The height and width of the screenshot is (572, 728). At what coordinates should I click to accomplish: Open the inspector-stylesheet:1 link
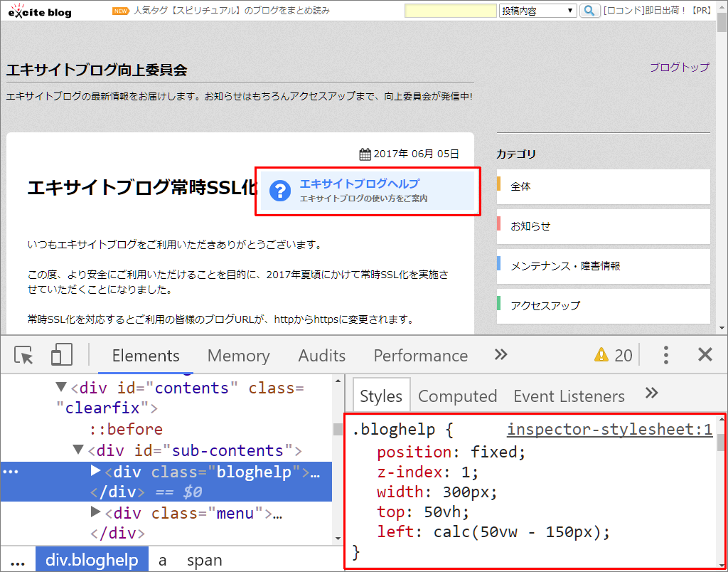609,430
